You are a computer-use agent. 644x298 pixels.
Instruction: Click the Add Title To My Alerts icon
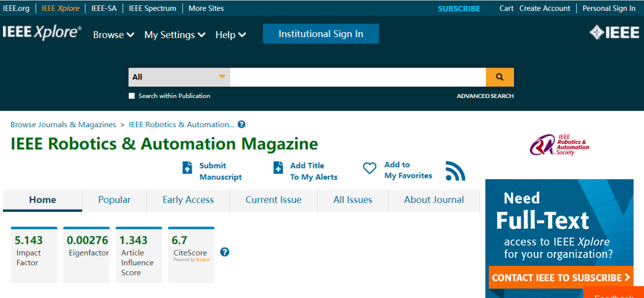coord(278,168)
